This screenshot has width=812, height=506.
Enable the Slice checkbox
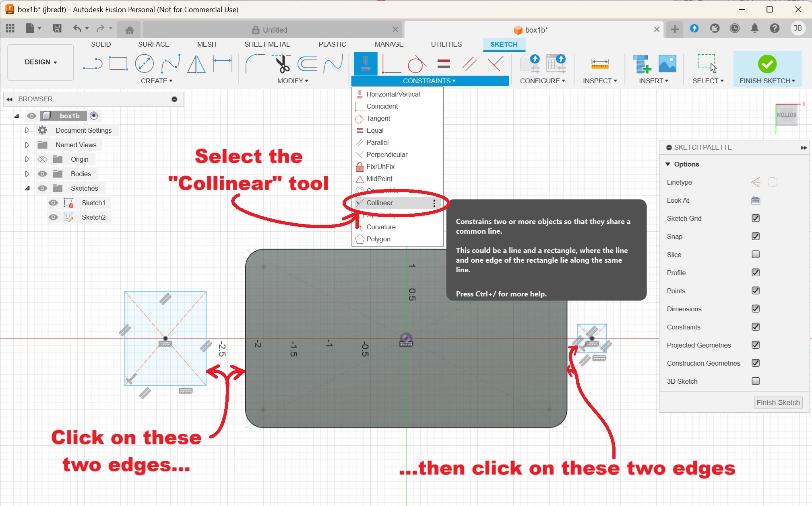tap(755, 254)
